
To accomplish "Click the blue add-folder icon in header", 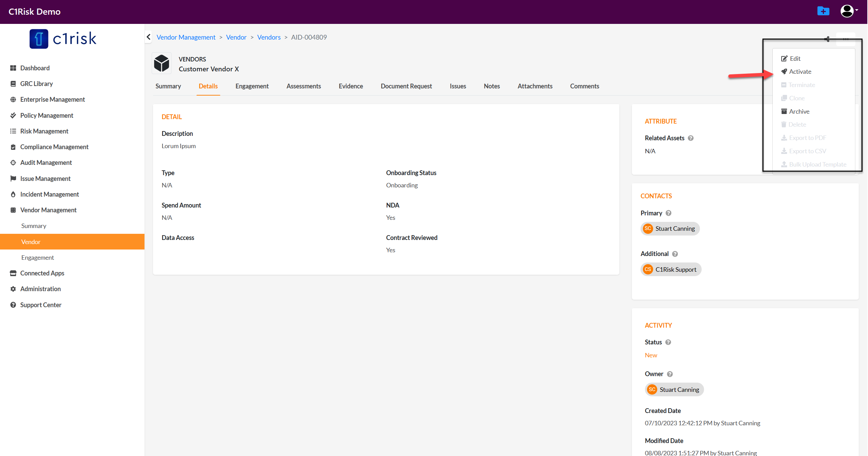I will click(823, 11).
